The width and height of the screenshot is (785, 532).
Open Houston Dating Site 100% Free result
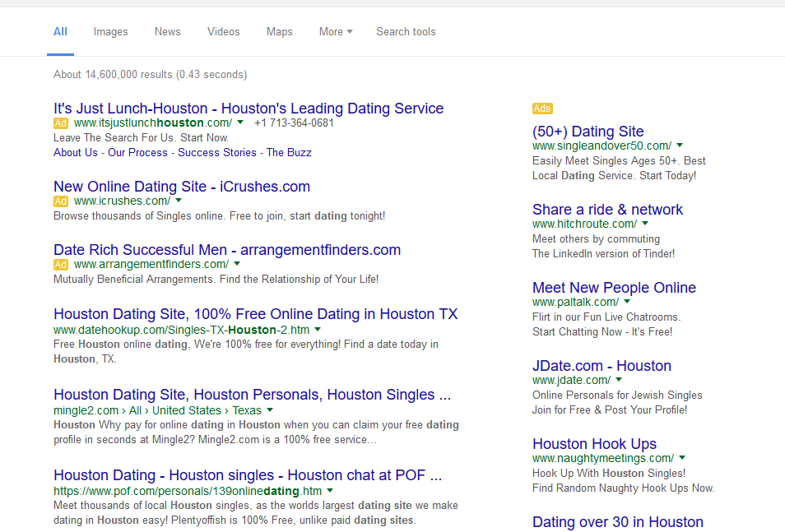pyautogui.click(x=255, y=314)
